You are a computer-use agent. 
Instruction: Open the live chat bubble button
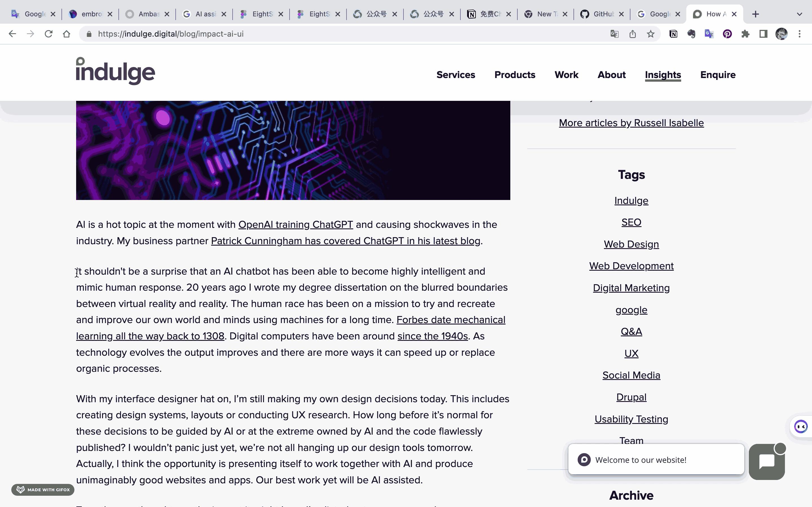[767, 462]
